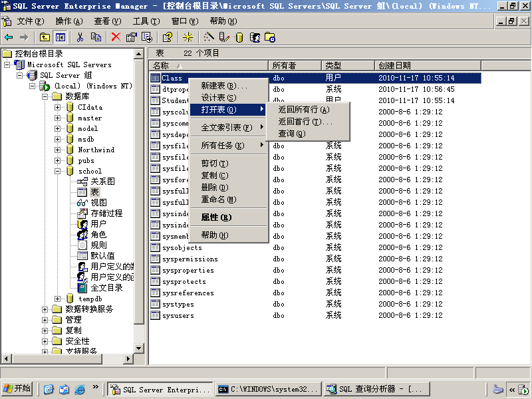Open the 工具(T) menu
Viewport: 532px width, 399px height.
tap(146, 21)
